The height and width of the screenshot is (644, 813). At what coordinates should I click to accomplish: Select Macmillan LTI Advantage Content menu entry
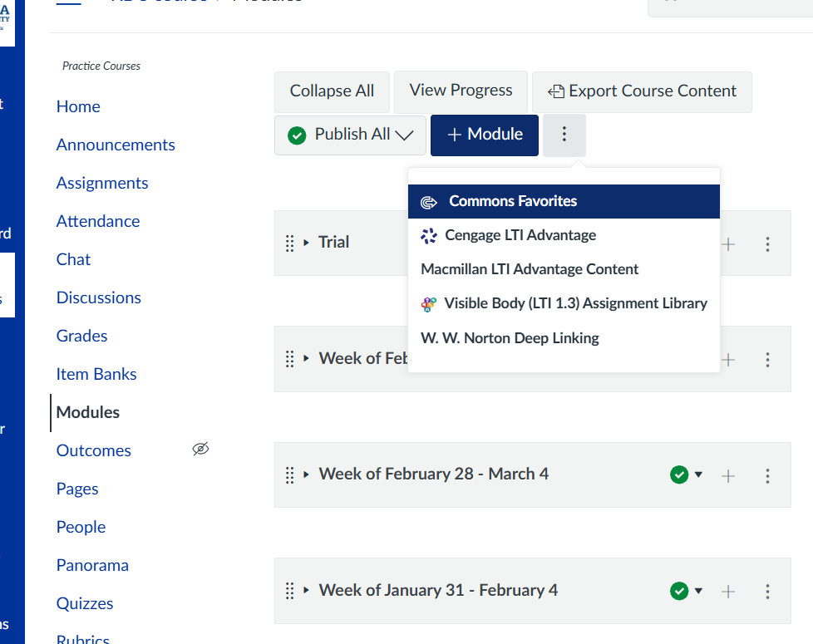[530, 269]
